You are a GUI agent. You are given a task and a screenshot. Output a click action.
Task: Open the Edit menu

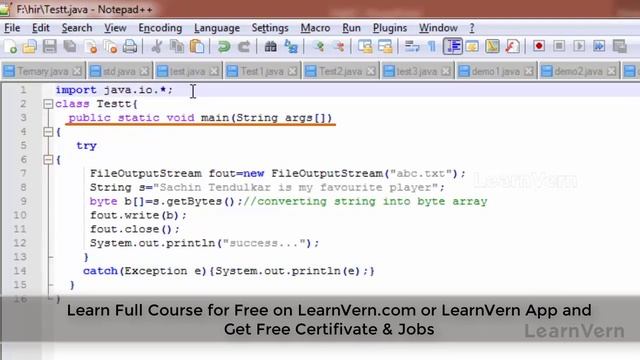(x=41, y=28)
